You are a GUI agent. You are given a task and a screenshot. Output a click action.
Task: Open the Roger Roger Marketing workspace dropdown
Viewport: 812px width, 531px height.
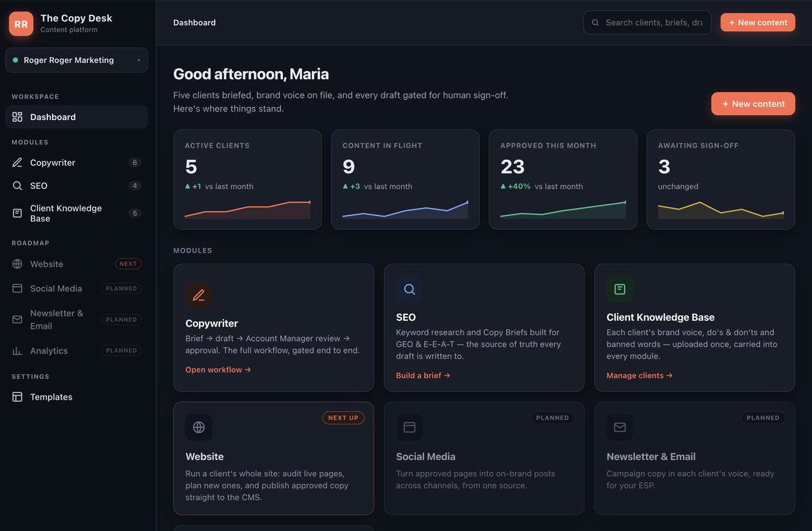click(76, 60)
